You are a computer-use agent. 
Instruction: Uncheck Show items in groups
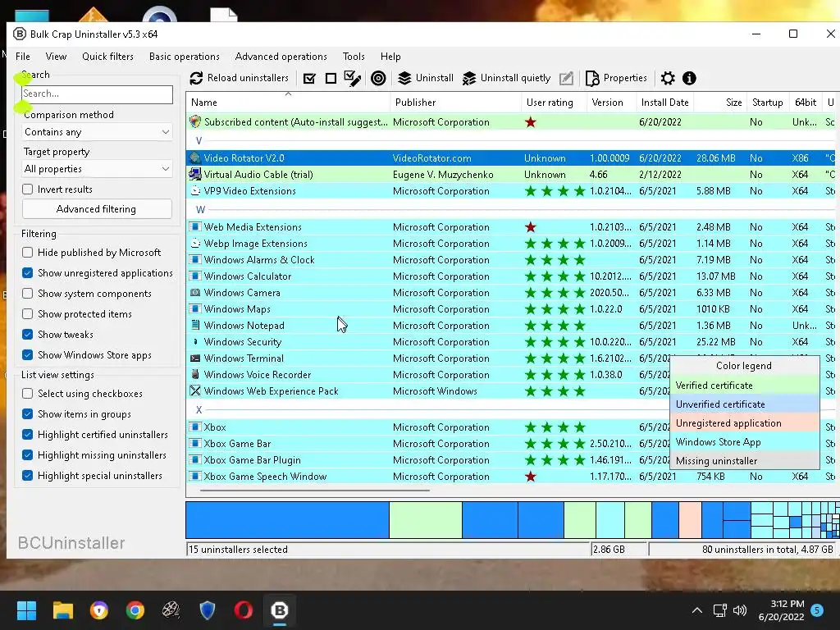27,413
